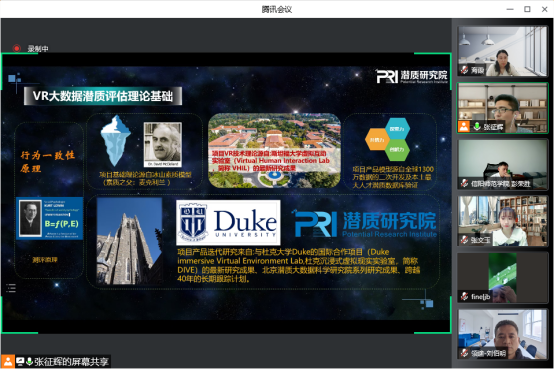Click the 张征辉的屏幕共享 label text

coord(71,362)
